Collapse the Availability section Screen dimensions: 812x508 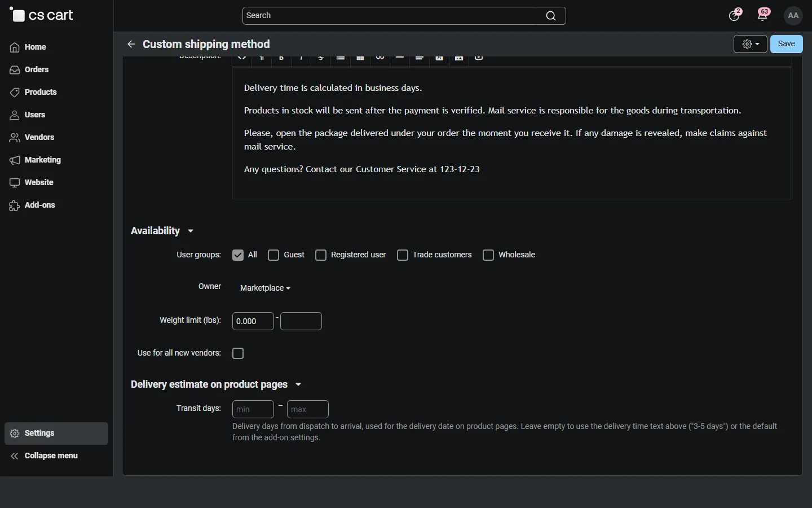coord(162,231)
